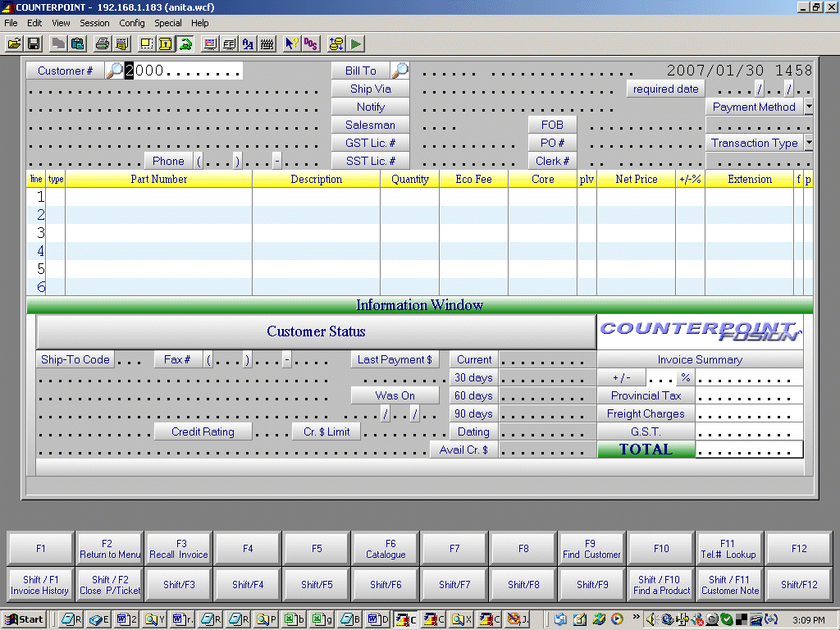The height and width of the screenshot is (630, 840).
Task: Open the Special menu
Action: click(x=167, y=23)
